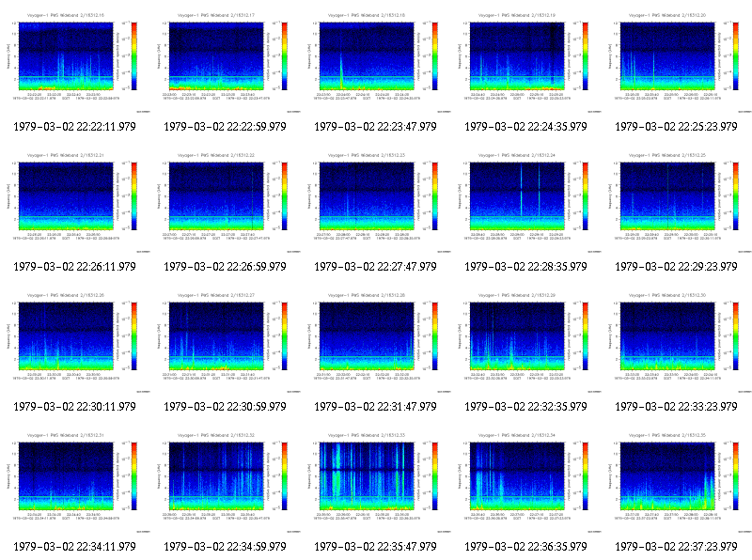Screen dimensions: 752x560
Task: Open spectrogram thumbnail captioned 22:23:47.979
Action: 376,62
